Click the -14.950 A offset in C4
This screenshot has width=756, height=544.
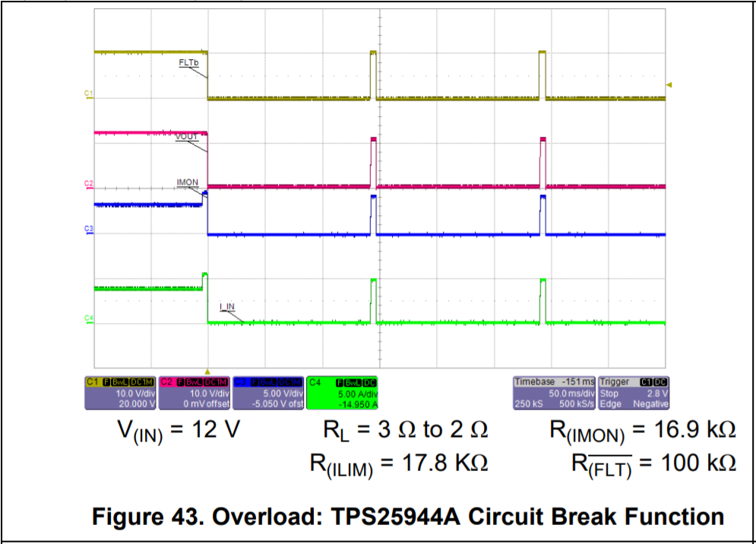click(358, 405)
